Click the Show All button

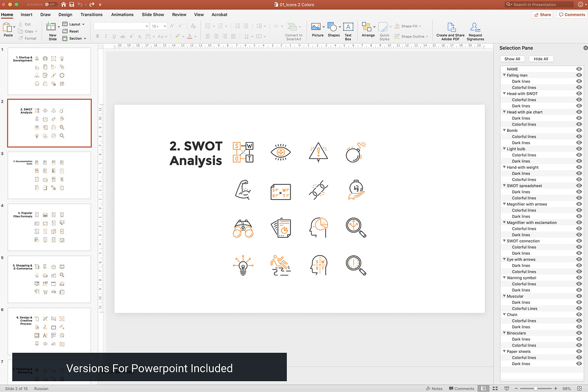[513, 59]
